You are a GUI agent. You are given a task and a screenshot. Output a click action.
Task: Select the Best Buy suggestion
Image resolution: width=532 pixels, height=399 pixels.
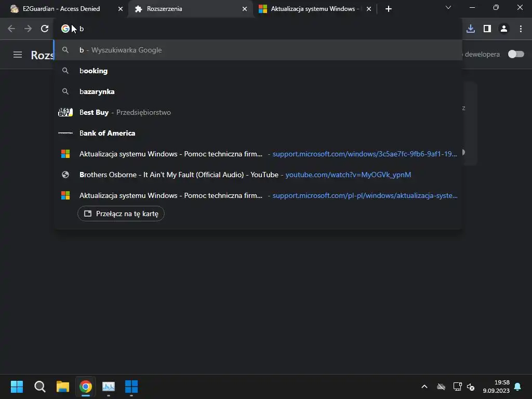click(258, 112)
